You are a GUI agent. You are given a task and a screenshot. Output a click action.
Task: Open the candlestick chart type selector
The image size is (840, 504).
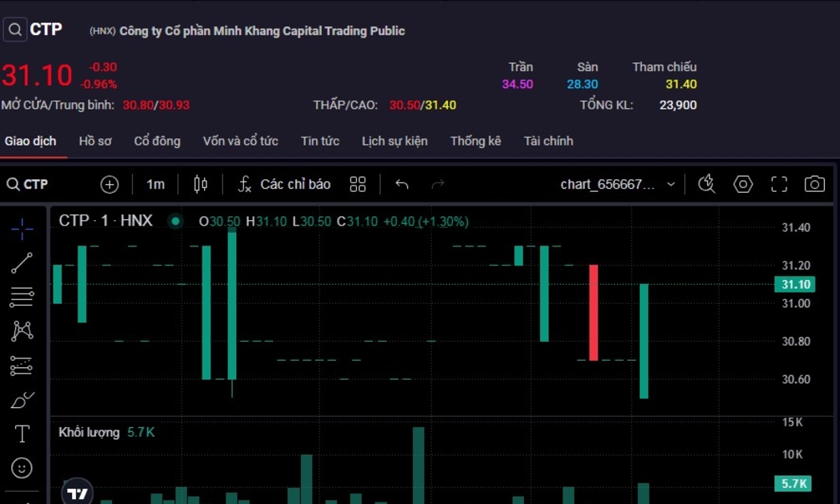click(201, 185)
